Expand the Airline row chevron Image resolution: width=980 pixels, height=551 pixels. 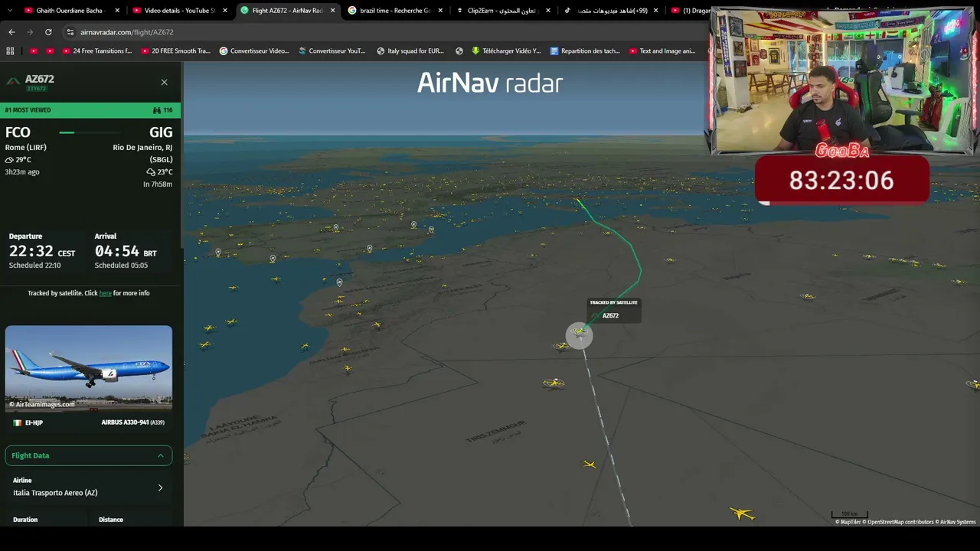point(160,487)
